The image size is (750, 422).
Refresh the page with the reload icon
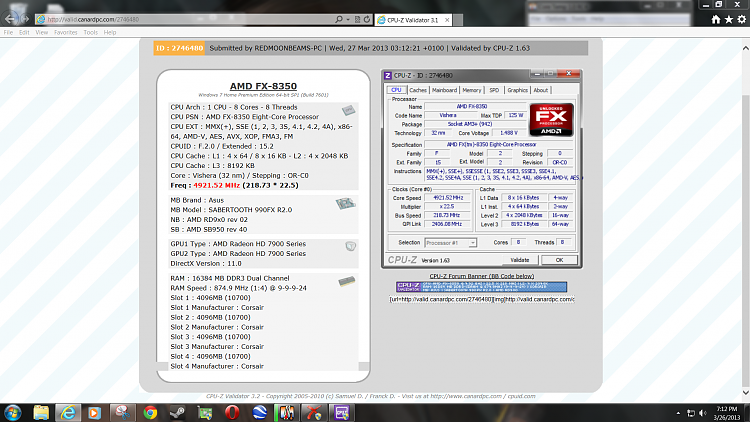(367, 20)
